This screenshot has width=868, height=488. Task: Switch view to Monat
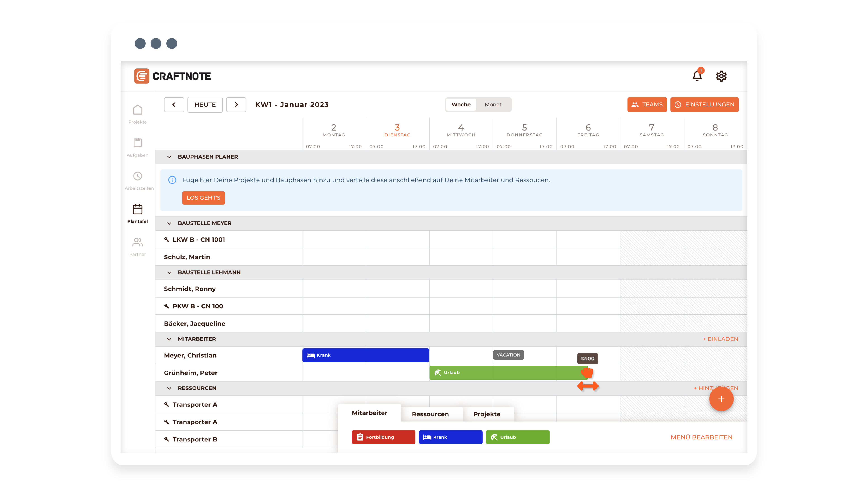click(493, 104)
